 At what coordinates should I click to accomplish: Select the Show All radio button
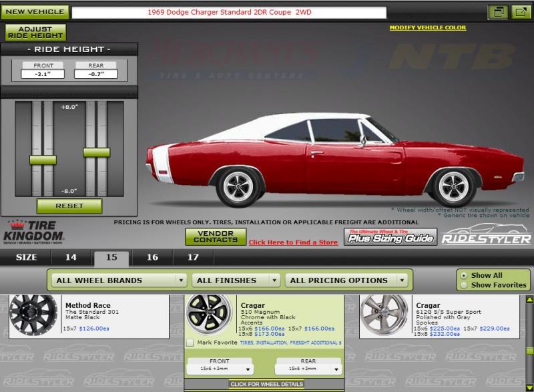(x=463, y=275)
